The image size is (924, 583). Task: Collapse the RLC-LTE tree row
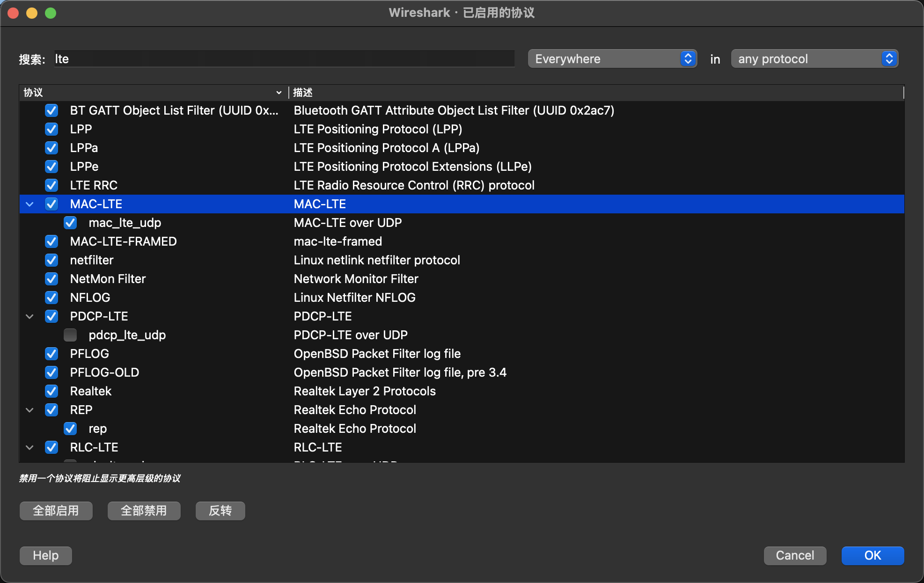[x=30, y=448]
